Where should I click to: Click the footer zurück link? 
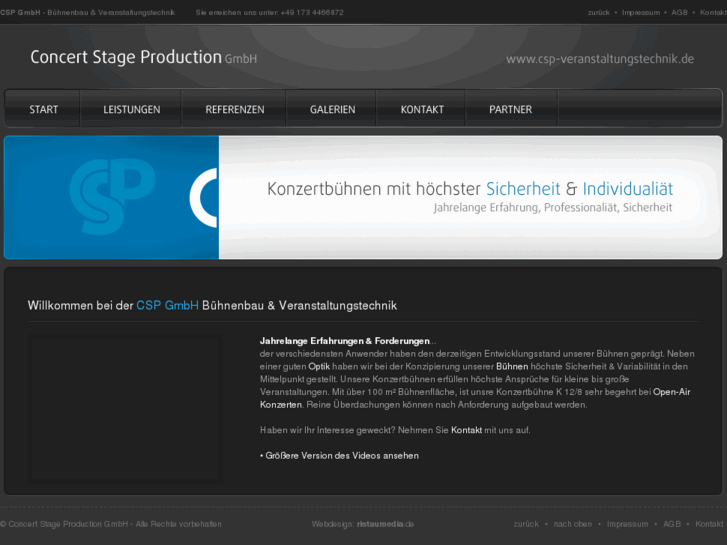tap(526, 524)
